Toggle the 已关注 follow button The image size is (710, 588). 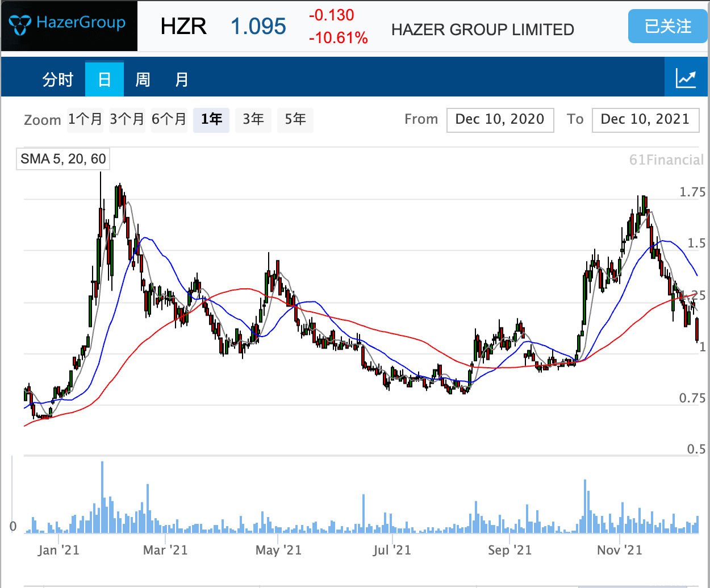pos(668,26)
